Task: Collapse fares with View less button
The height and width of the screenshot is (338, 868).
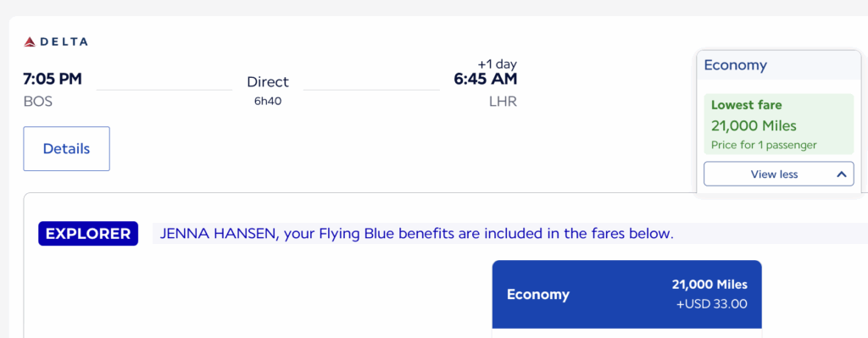Action: click(779, 174)
